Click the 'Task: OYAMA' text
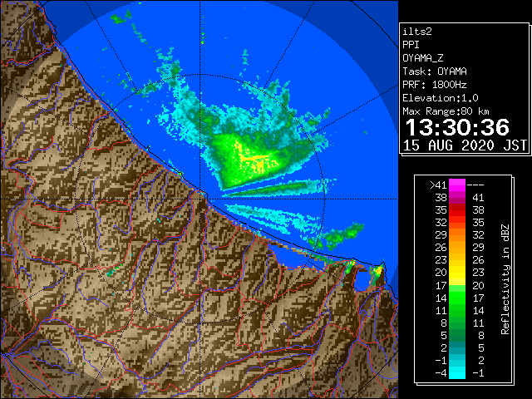The width and height of the screenshot is (532, 399). click(x=435, y=71)
